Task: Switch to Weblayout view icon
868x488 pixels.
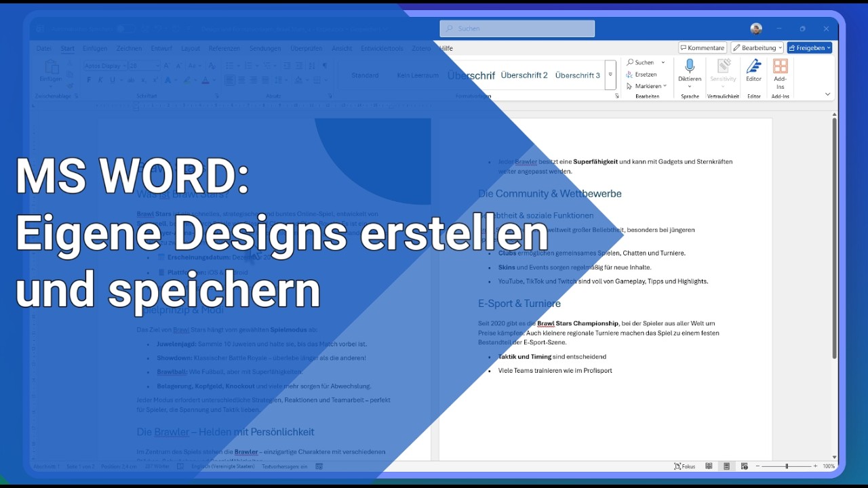Action: pyautogui.click(x=745, y=466)
